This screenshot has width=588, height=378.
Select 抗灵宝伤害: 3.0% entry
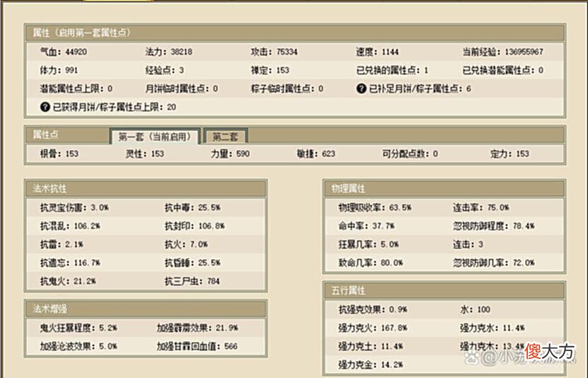[x=74, y=207]
